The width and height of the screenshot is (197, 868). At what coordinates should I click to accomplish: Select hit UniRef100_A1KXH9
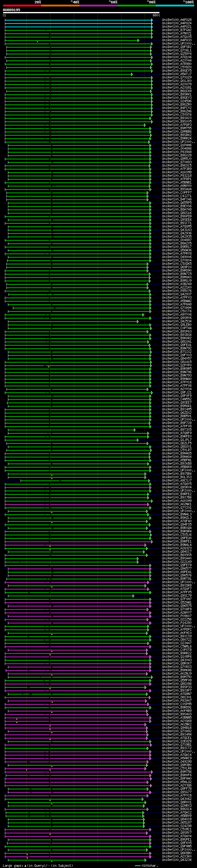pyautogui.click(x=177, y=501)
